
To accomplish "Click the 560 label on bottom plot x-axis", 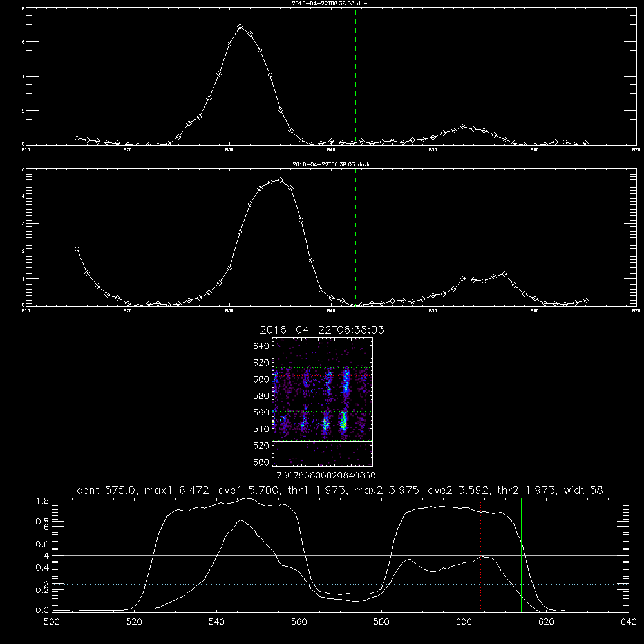I will [299, 622].
